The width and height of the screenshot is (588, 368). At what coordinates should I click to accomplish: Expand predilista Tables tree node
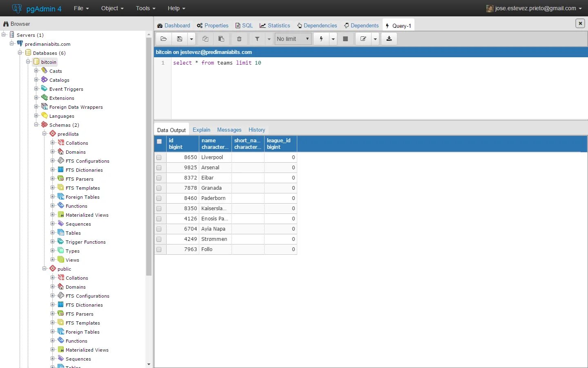(x=53, y=232)
